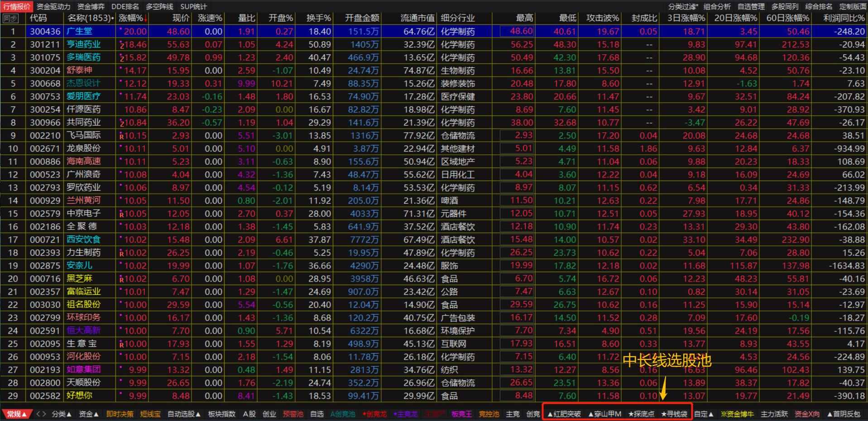Select the 预警池 bottom tab
Image resolution: width=868 pixels, height=421 pixels.
click(293, 414)
